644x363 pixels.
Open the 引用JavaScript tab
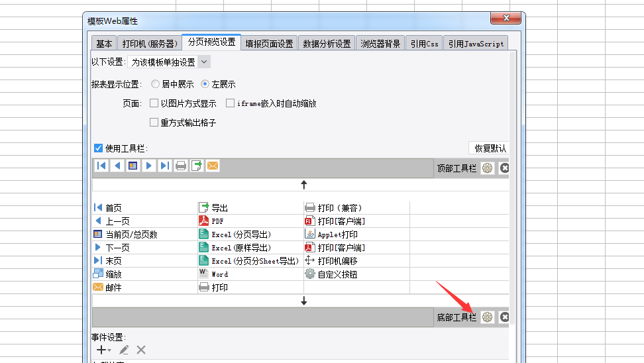pos(475,44)
